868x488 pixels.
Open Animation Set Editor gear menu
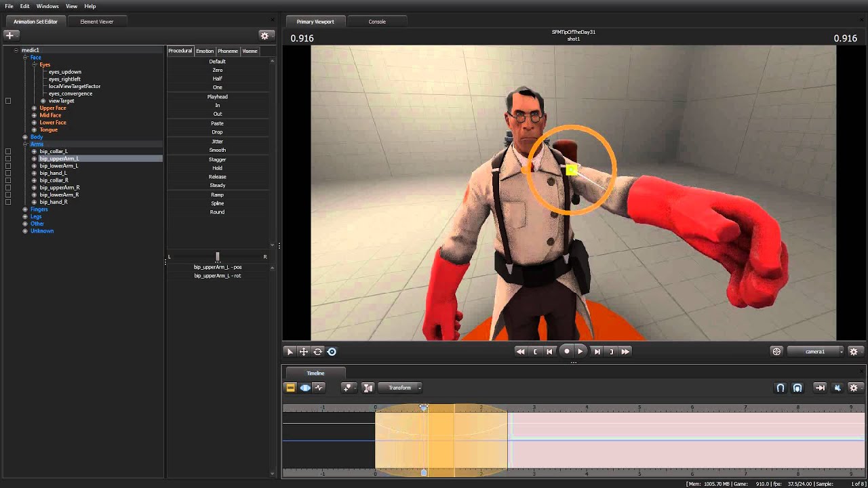pos(265,35)
